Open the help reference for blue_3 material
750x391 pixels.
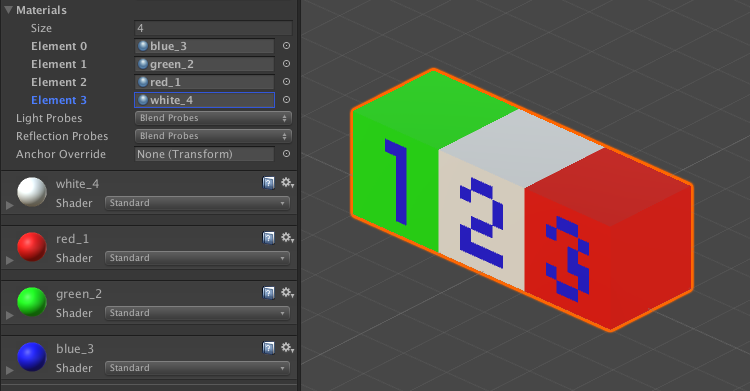(x=269, y=348)
